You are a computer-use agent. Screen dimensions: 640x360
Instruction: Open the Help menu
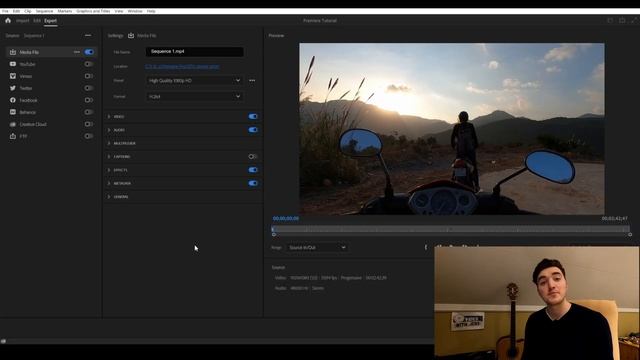[x=151, y=11]
